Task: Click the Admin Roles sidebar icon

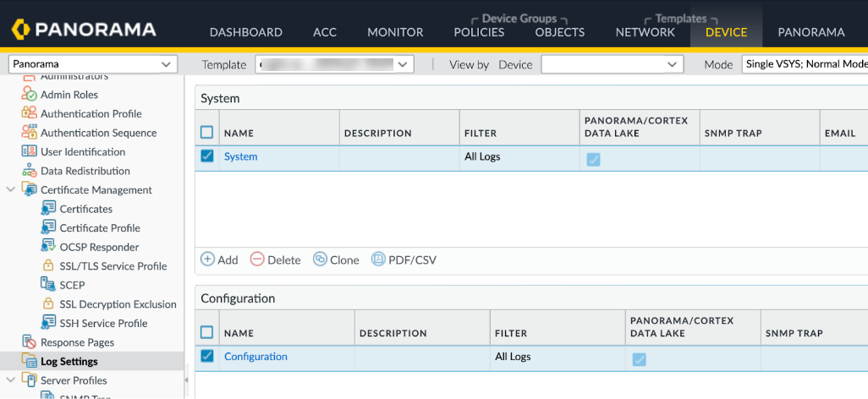Action: 29,95
